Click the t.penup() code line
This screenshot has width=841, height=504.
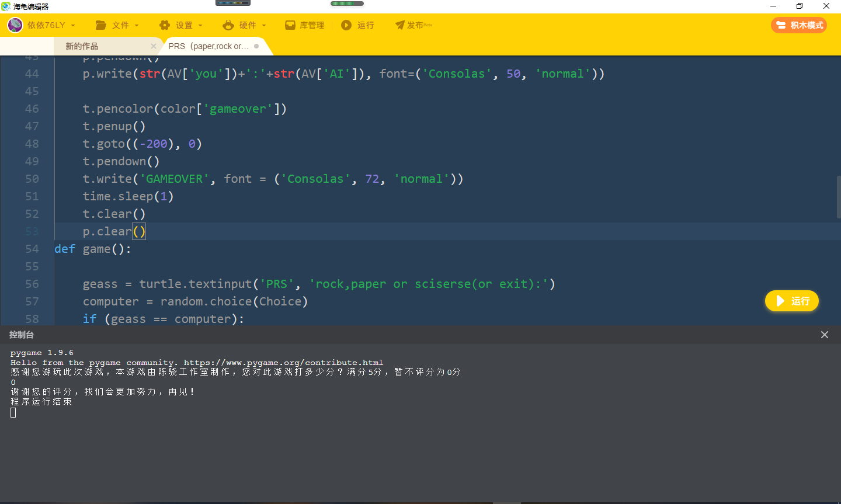(x=114, y=126)
